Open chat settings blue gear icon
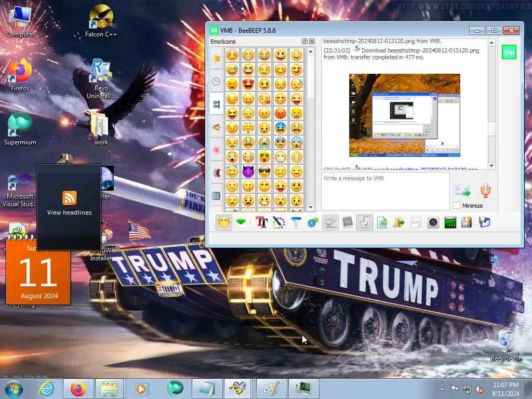Screen dimensions: 532x399 point(313,222)
